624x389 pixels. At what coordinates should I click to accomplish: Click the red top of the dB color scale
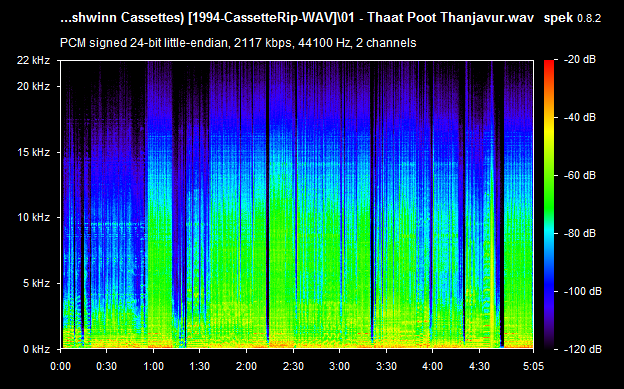coord(549,65)
